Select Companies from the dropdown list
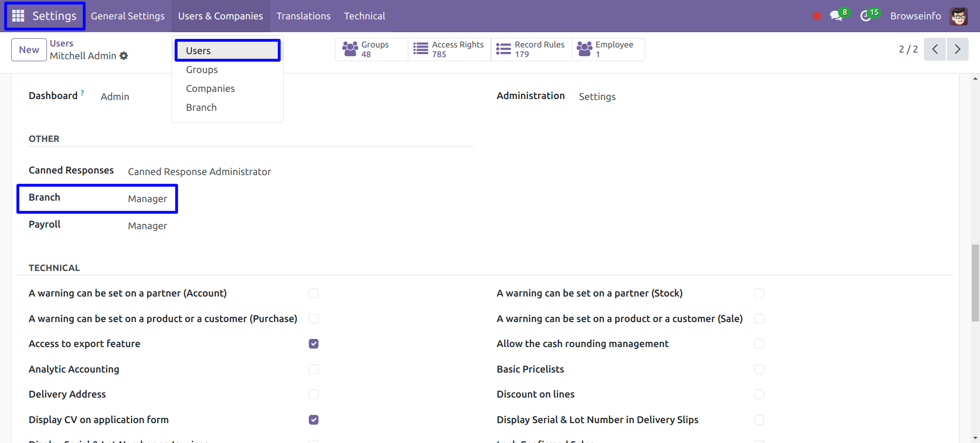 pyautogui.click(x=210, y=89)
